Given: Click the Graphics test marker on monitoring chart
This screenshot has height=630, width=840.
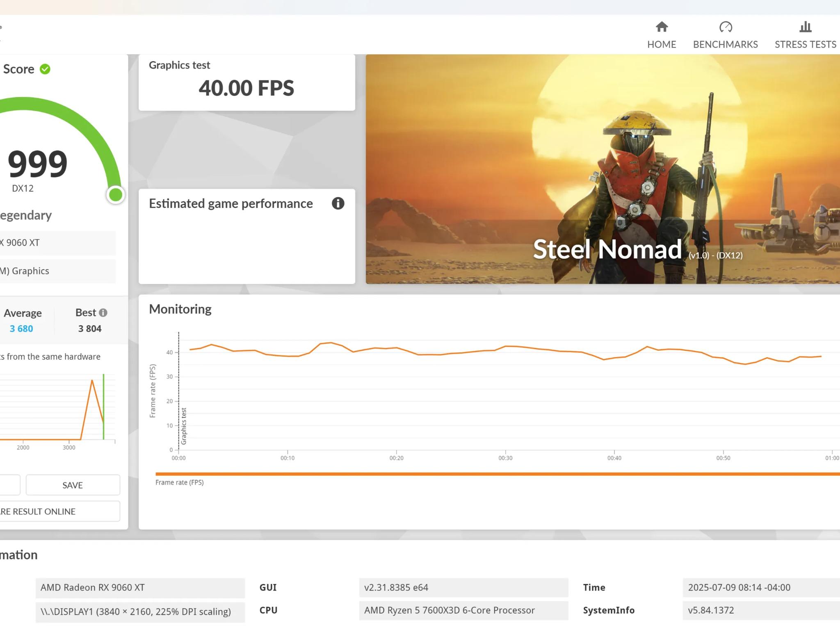Looking at the screenshot, I should tap(183, 426).
